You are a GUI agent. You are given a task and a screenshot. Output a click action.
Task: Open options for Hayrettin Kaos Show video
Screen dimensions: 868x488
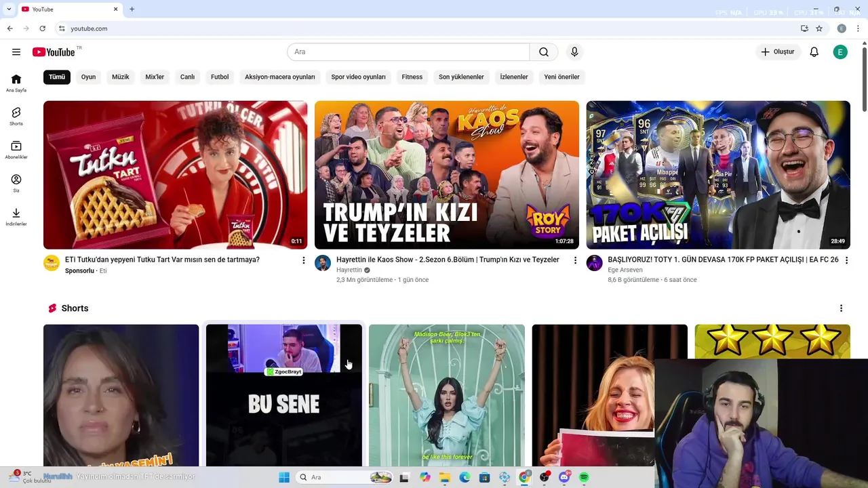[575, 260]
